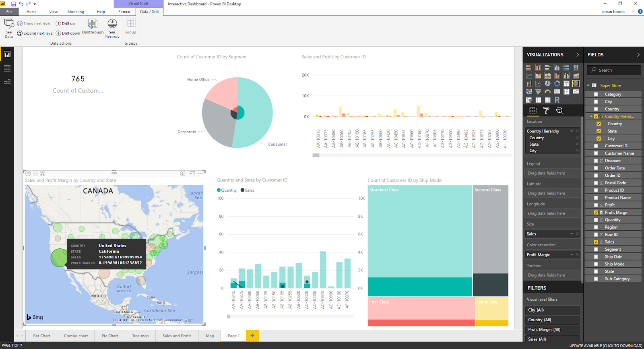Click the Quantity and Sales chart scrollbar thumb

coord(229,316)
